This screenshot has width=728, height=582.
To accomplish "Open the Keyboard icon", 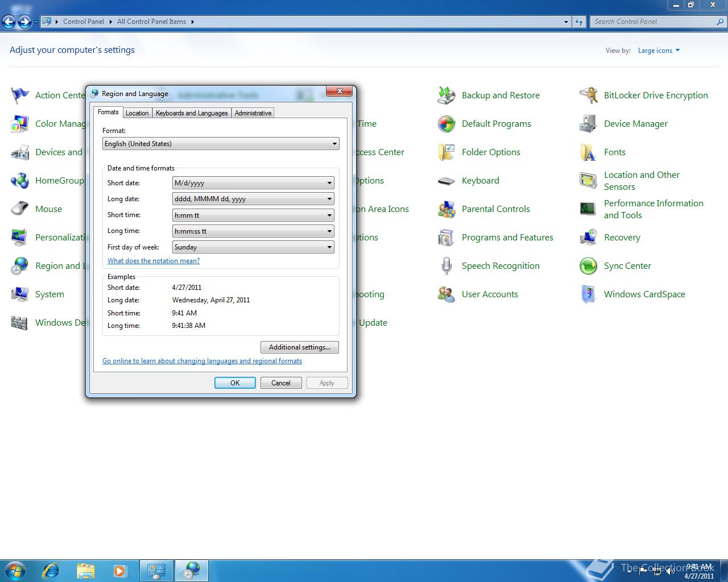I will point(446,181).
